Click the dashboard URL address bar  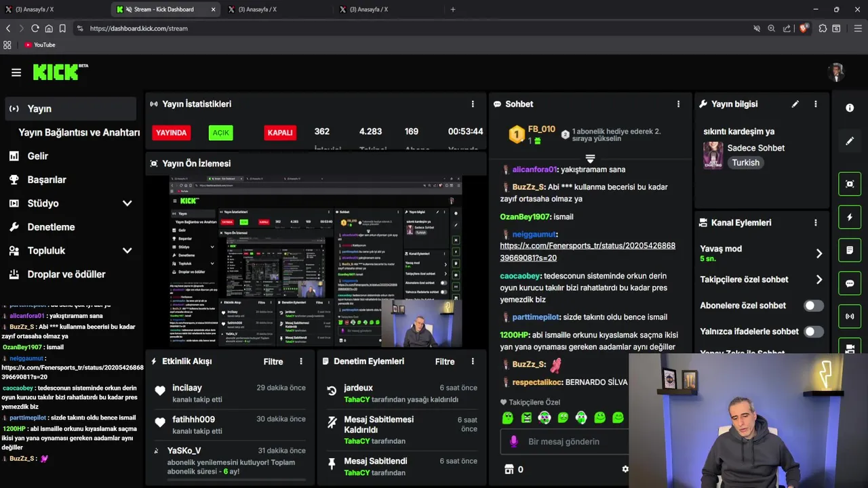click(407, 28)
